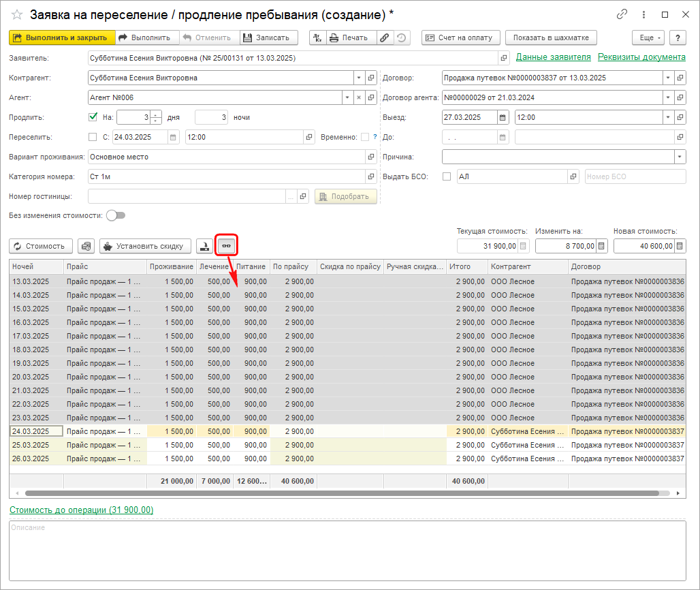Click into the Описание text area

347,552
